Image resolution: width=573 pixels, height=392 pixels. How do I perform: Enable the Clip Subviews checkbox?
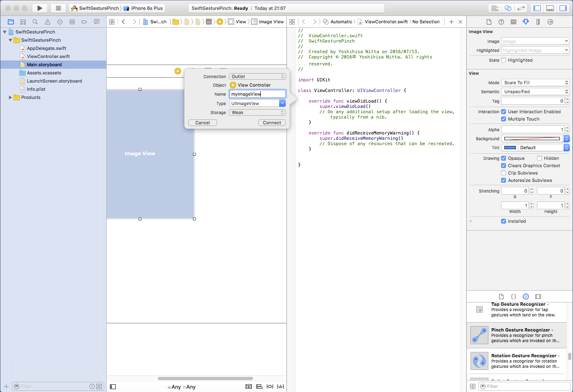pyautogui.click(x=504, y=173)
